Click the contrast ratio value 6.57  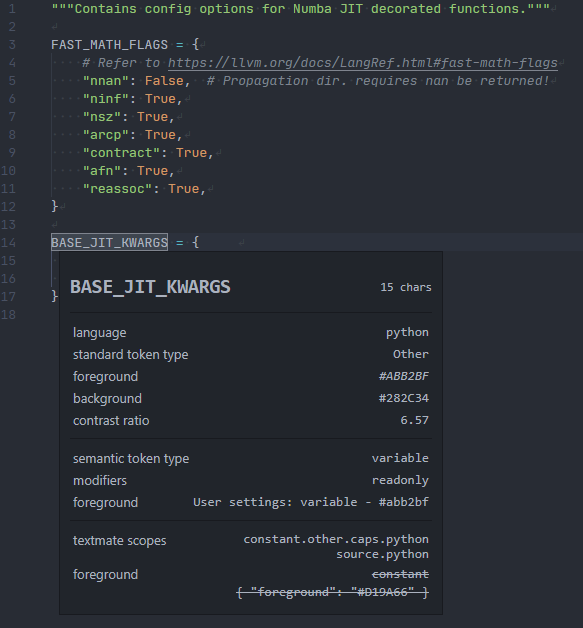(x=414, y=420)
